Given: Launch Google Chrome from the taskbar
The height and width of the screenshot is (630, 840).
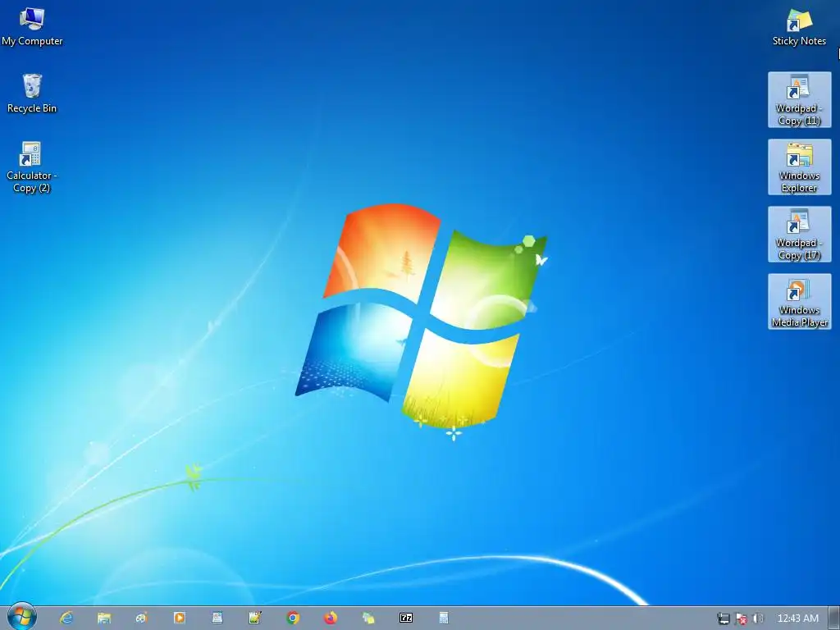Looking at the screenshot, I should tap(293, 618).
